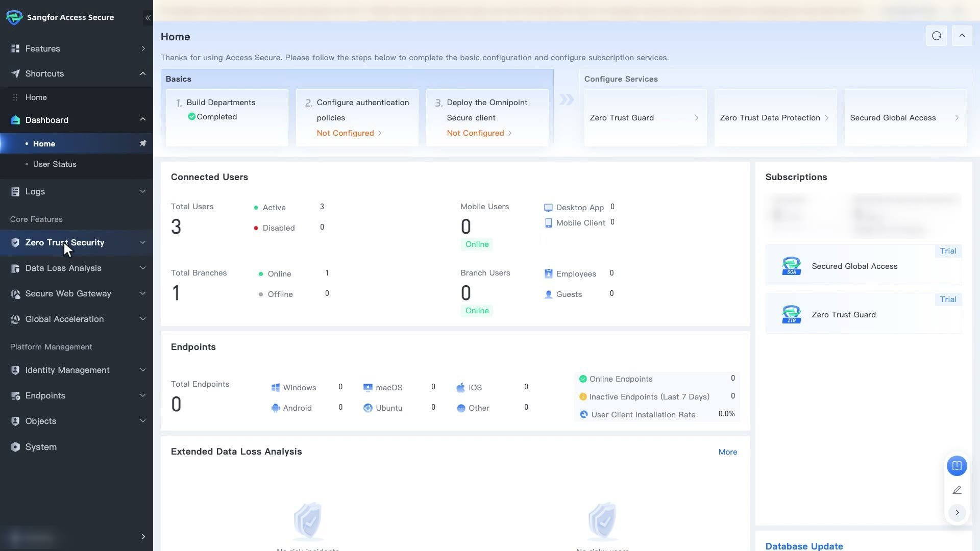Screen dimensions: 980x551
Task: Expand the Logs menu chevron
Action: [143, 191]
